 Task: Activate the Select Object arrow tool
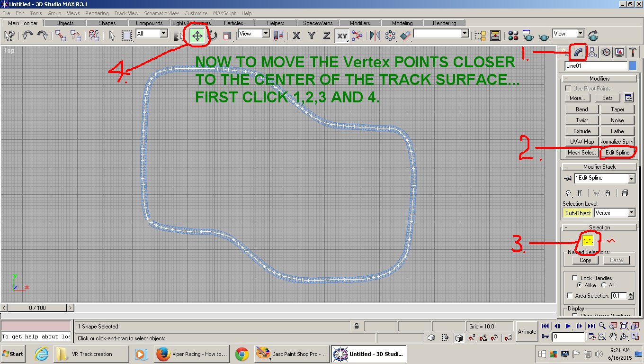pyautogui.click(x=112, y=35)
